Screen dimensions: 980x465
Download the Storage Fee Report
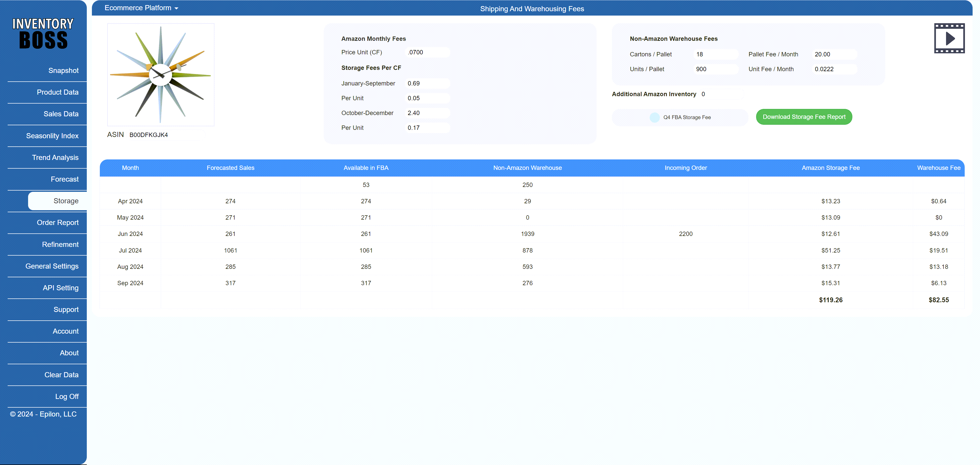coord(804,117)
